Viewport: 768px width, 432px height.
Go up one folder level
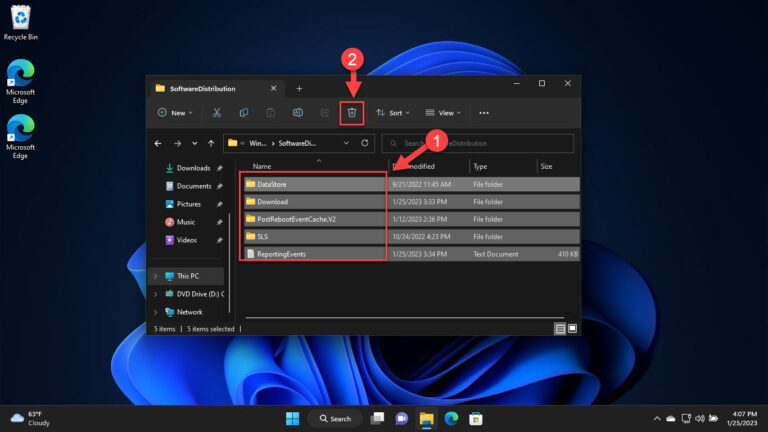[210, 143]
